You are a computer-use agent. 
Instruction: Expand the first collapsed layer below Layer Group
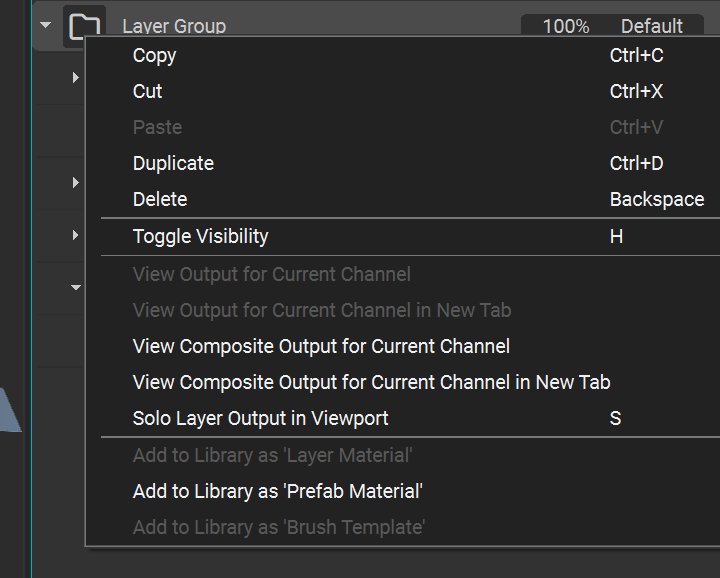76,77
